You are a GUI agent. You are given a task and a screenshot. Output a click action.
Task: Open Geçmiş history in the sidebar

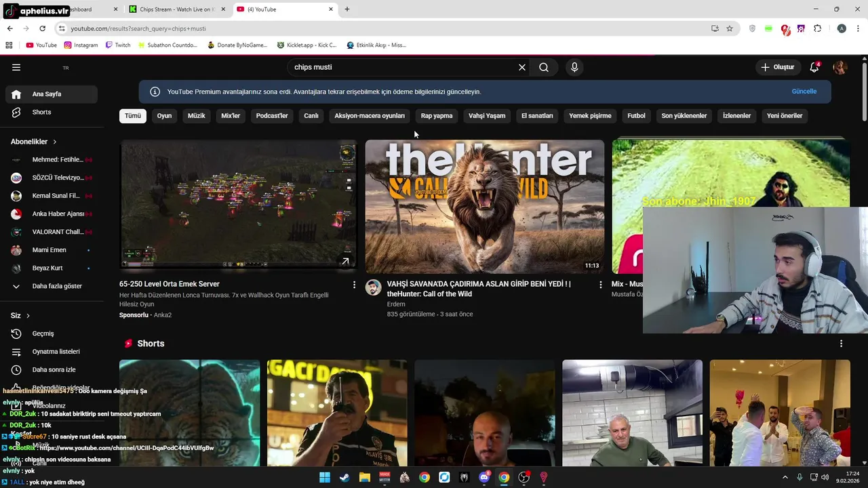[x=52, y=333]
